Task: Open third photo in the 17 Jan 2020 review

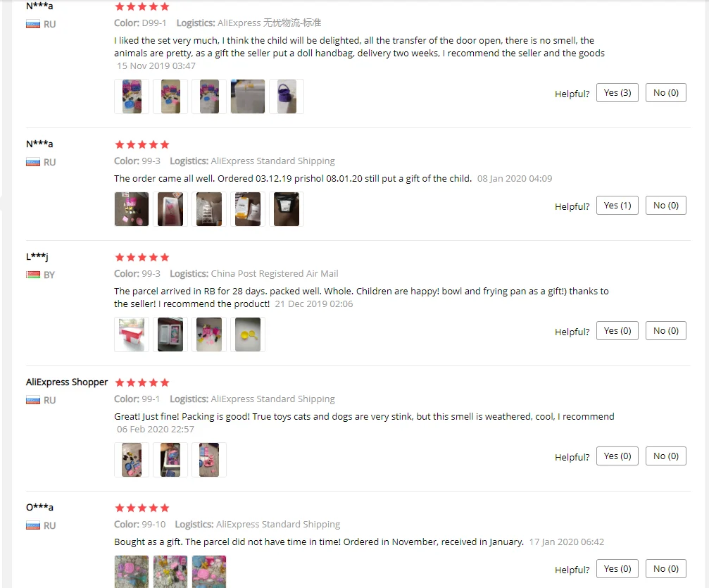Action: coord(209,572)
